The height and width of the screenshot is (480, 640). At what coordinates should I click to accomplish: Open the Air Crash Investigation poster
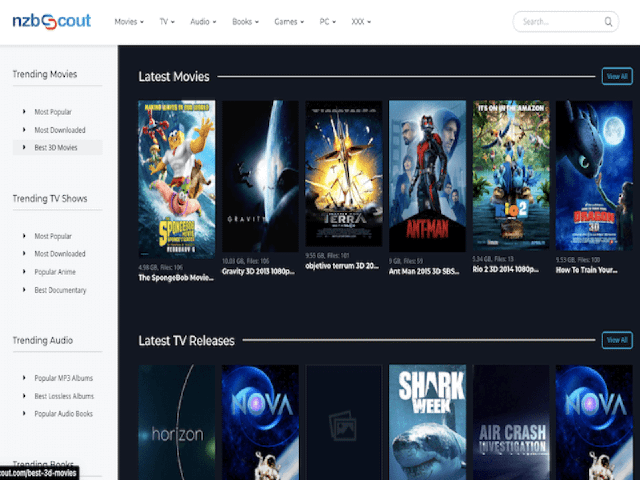point(511,422)
